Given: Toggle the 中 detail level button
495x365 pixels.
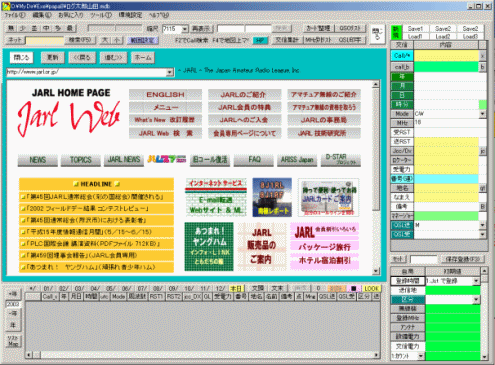Looking at the screenshot, I should point(46,29).
